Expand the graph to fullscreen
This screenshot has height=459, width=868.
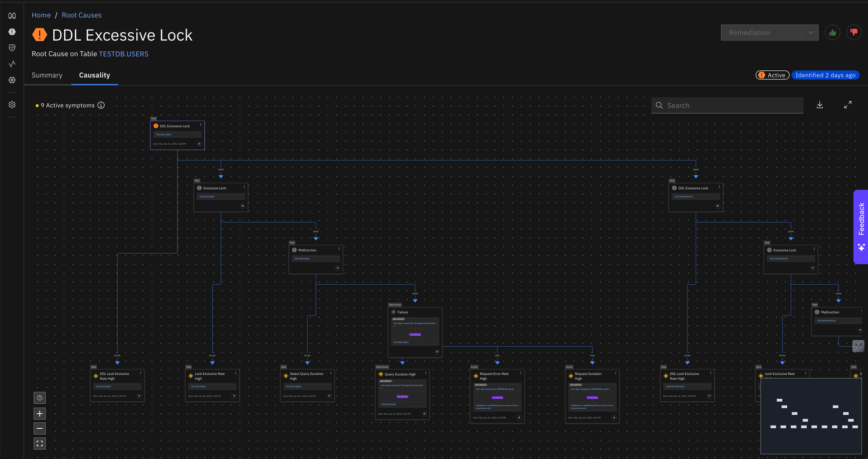tap(848, 105)
